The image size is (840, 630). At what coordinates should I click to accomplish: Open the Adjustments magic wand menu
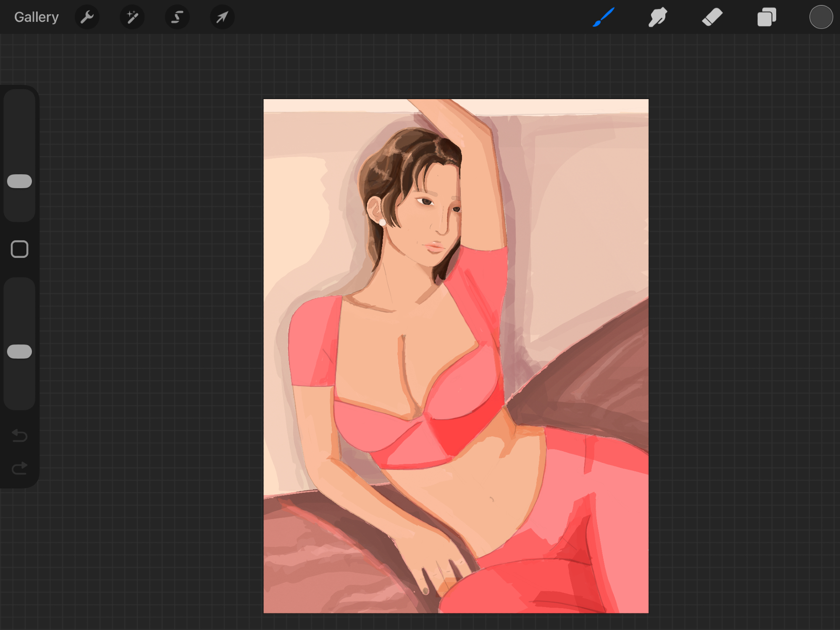pyautogui.click(x=132, y=17)
